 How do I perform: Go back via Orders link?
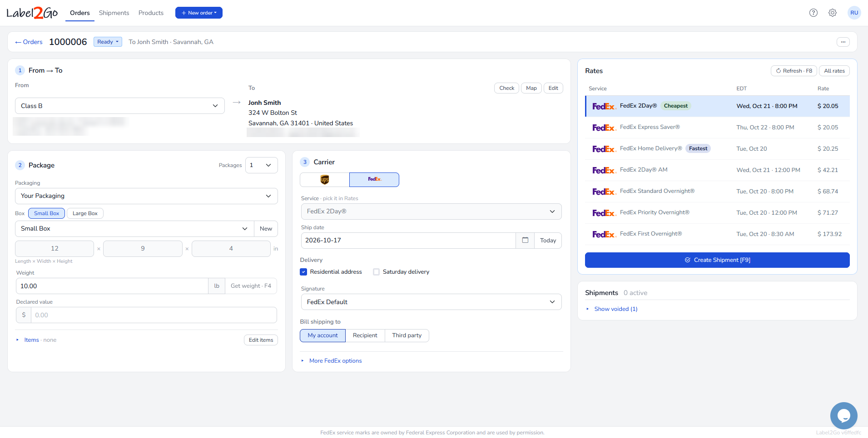[29, 42]
